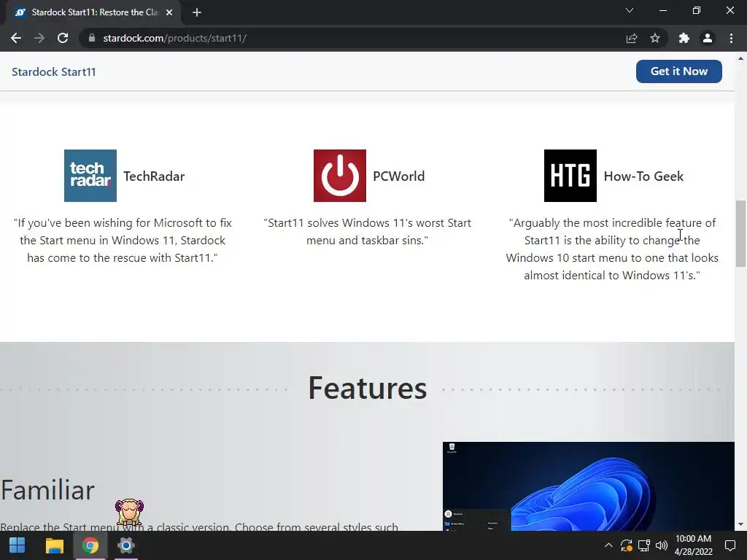Switch to Chrome in the taskbar
The width and height of the screenshot is (747, 560).
click(90, 545)
